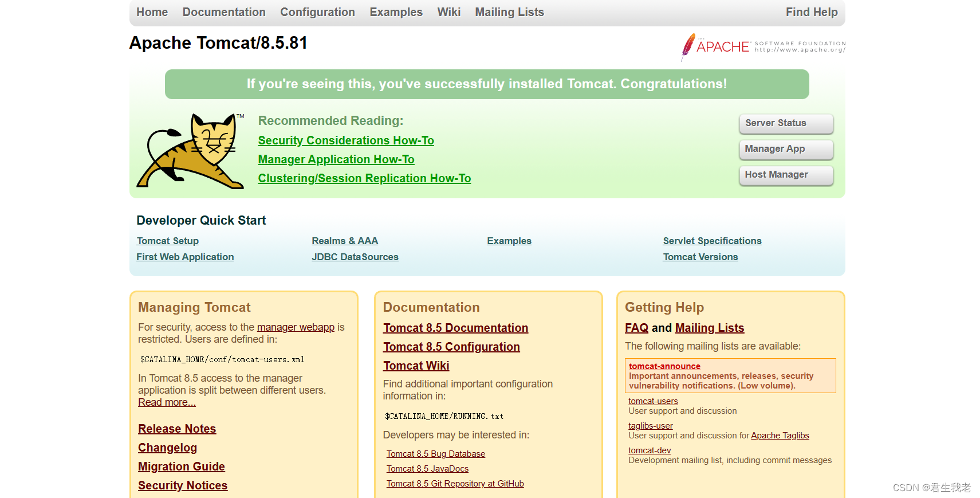Open the Manager App button
980x498 pixels.
pos(786,149)
